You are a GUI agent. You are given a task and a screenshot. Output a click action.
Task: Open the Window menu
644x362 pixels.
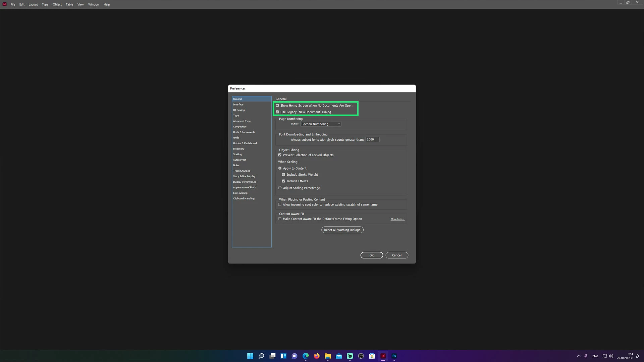(94, 4)
